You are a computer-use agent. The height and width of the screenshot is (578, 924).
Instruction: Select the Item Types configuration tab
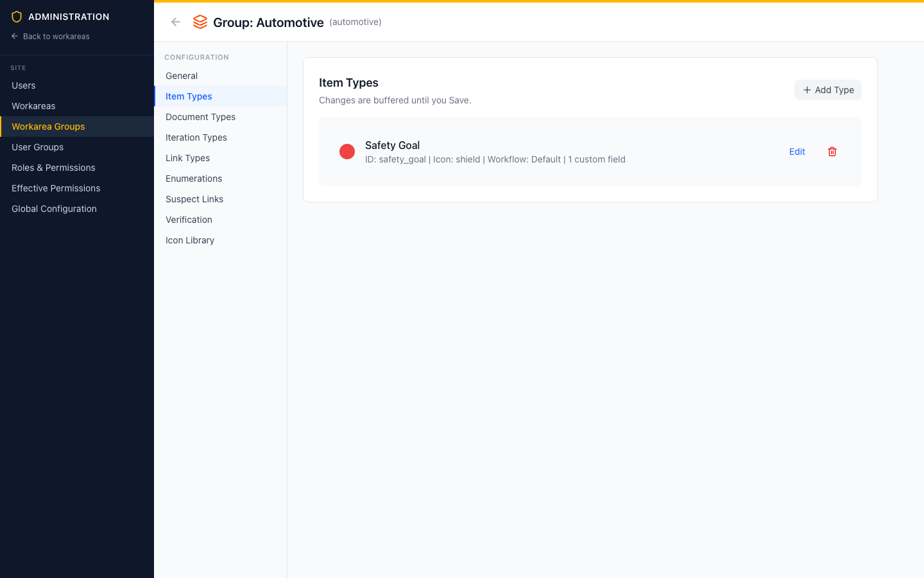click(x=221, y=96)
